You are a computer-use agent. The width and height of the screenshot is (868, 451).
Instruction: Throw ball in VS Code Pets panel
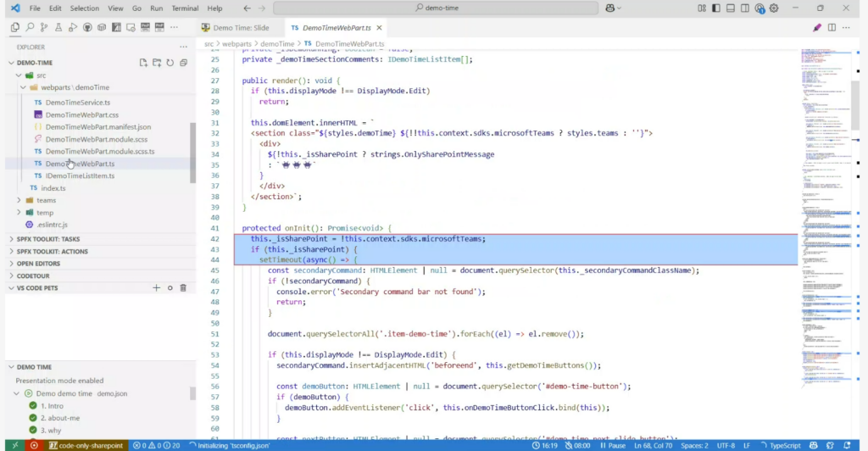pyautogui.click(x=170, y=287)
